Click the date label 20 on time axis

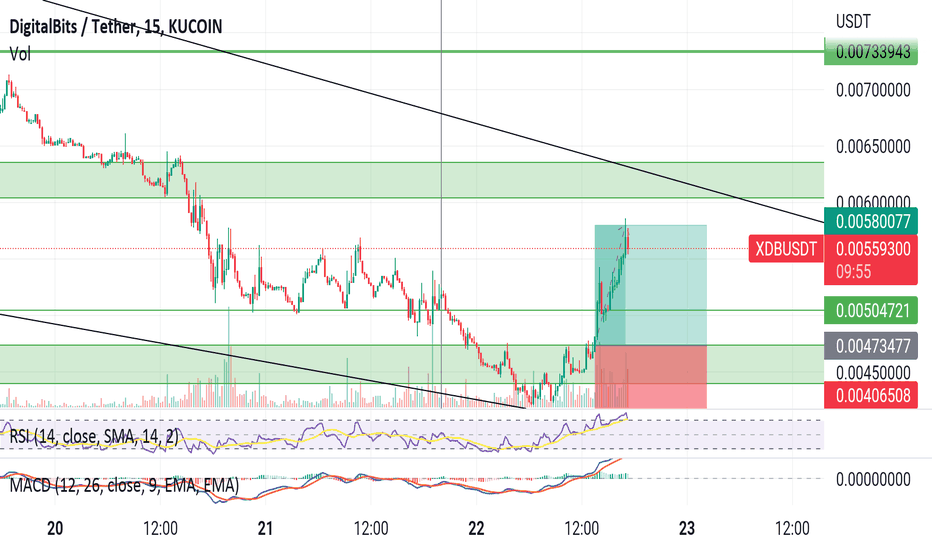[x=55, y=528]
